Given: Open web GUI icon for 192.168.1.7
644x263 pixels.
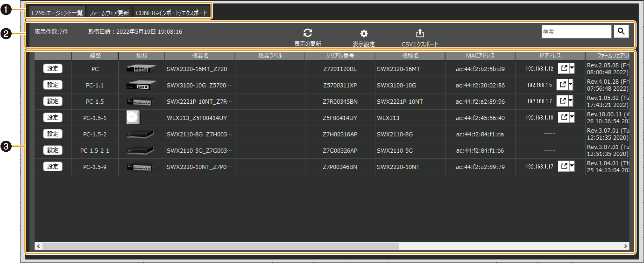Looking at the screenshot, I should point(562,101).
